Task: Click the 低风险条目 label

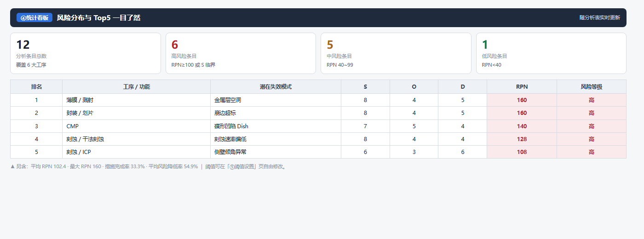Action: click(494, 56)
